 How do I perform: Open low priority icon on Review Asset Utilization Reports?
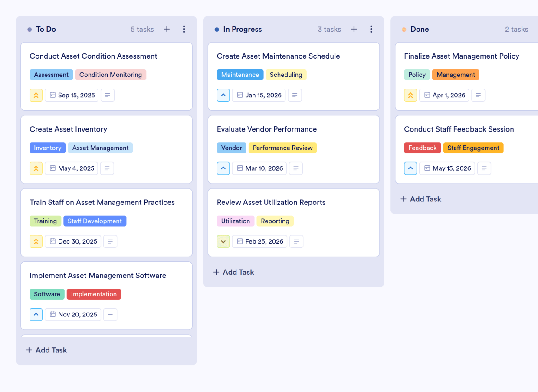223,241
